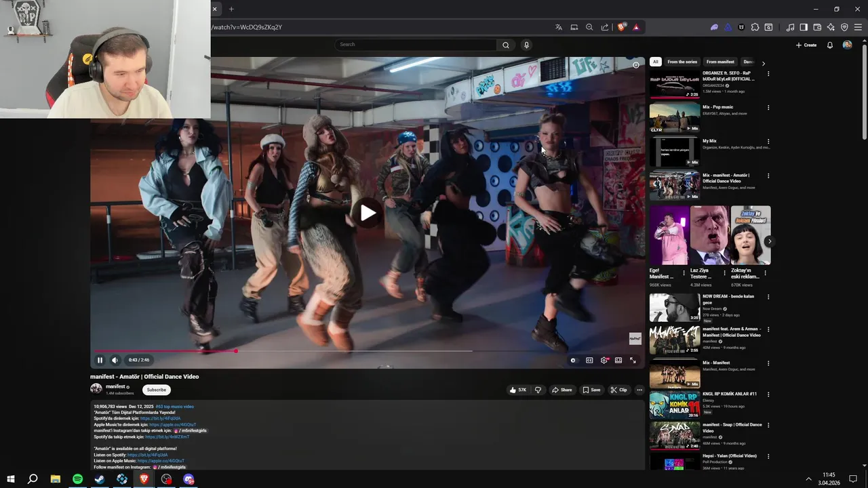Enter full screen mode

pos(633,361)
